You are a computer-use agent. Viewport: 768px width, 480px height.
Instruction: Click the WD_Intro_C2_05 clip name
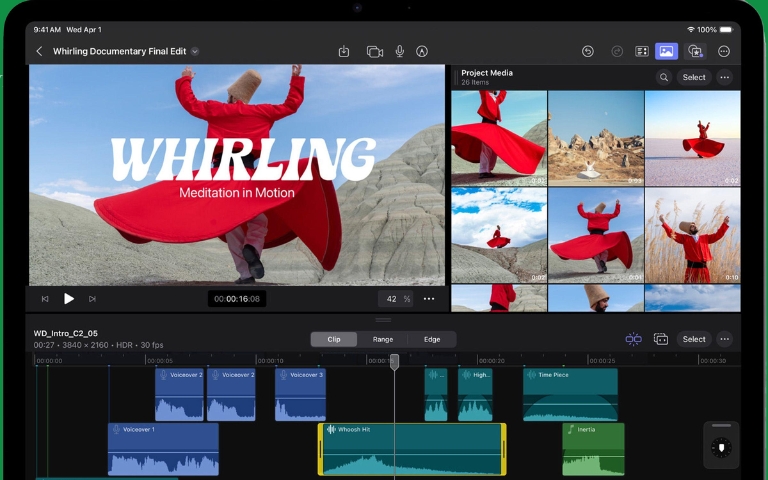coord(66,334)
